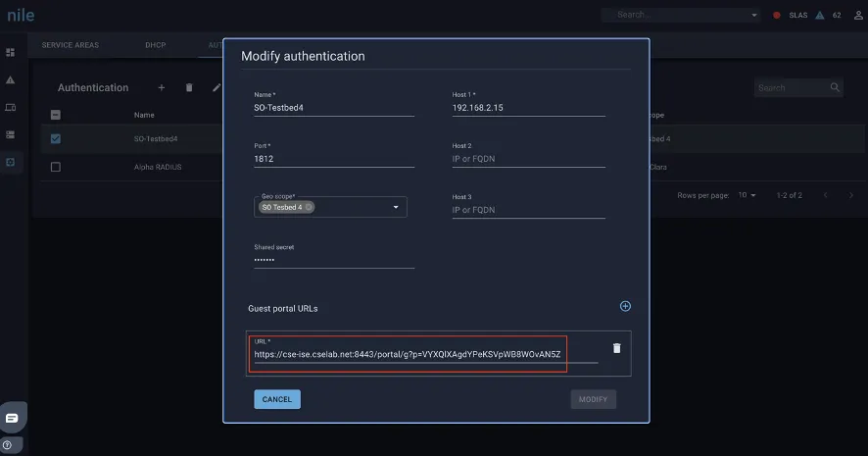Click the SO-Testbed4 table row name
The width and height of the screenshot is (868, 457).
pyautogui.click(x=156, y=139)
